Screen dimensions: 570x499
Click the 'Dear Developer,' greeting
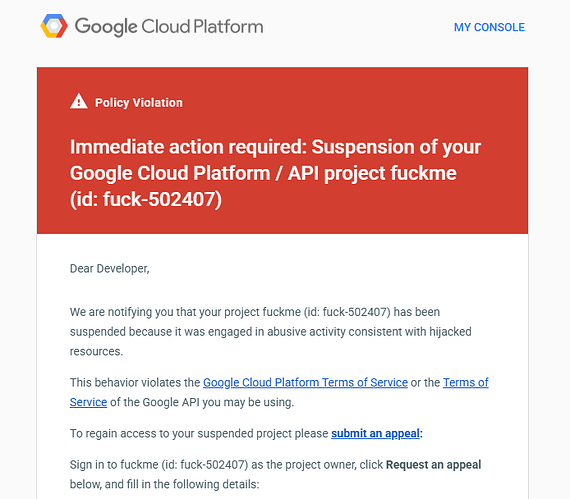(x=109, y=269)
